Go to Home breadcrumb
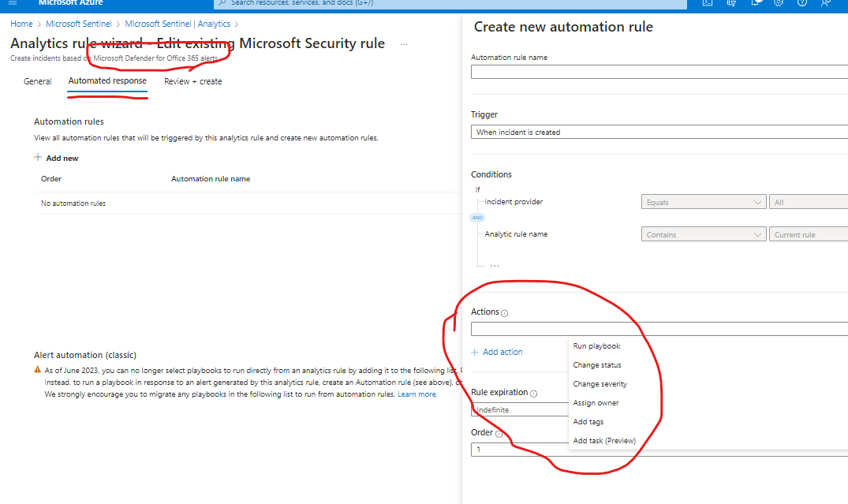The image size is (848, 504). click(x=21, y=24)
